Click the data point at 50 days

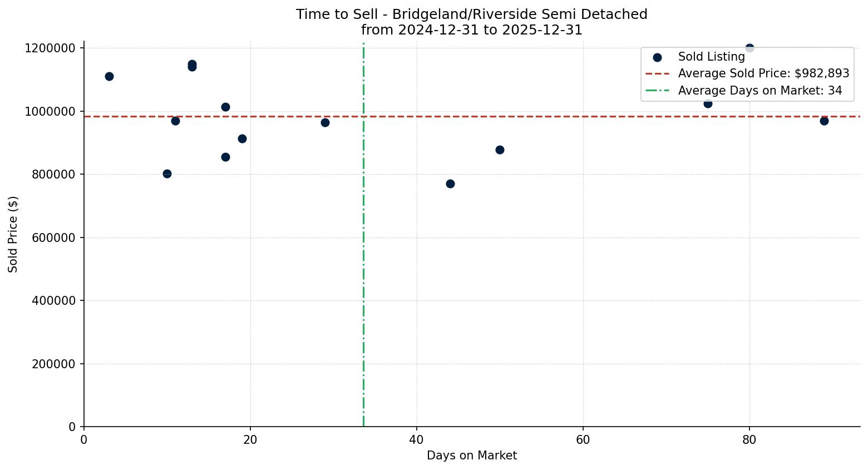coord(500,150)
